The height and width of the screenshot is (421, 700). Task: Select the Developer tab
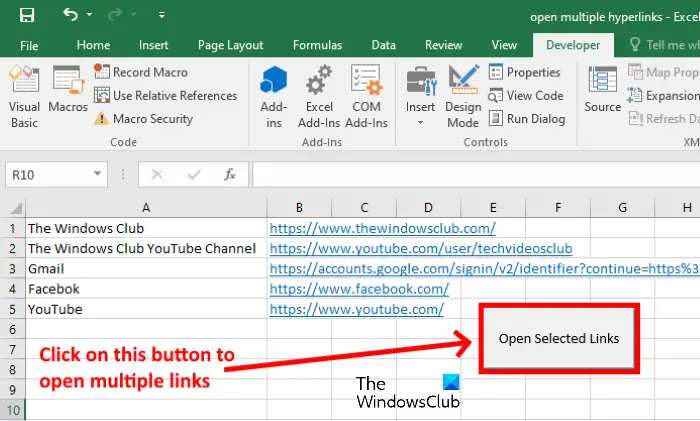[573, 45]
